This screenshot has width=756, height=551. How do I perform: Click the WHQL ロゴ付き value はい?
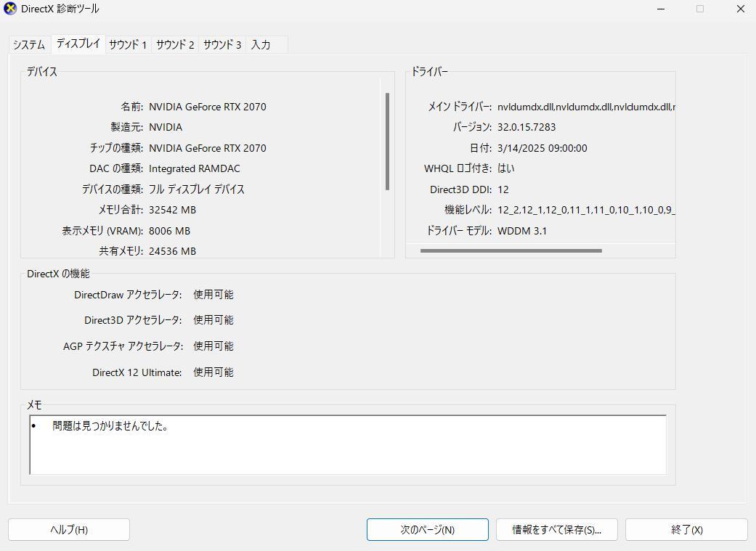click(505, 168)
